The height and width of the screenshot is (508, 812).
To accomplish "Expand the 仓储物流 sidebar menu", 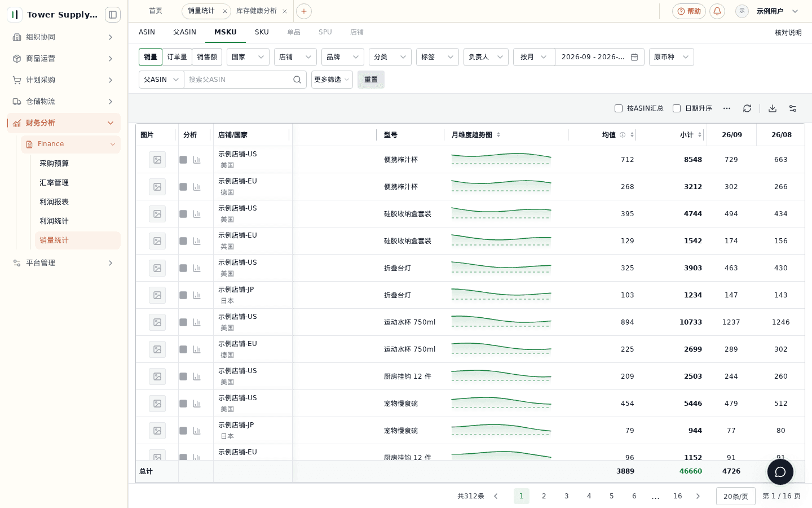I will 64,102.
